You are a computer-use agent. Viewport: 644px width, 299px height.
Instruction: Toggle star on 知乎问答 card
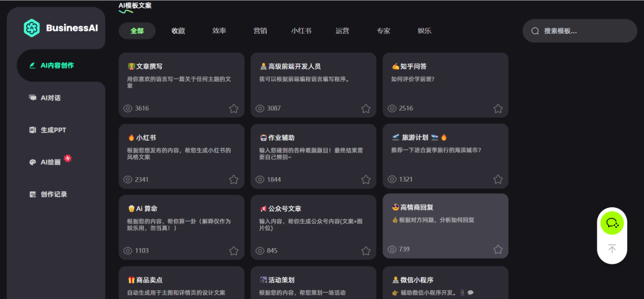pos(497,109)
